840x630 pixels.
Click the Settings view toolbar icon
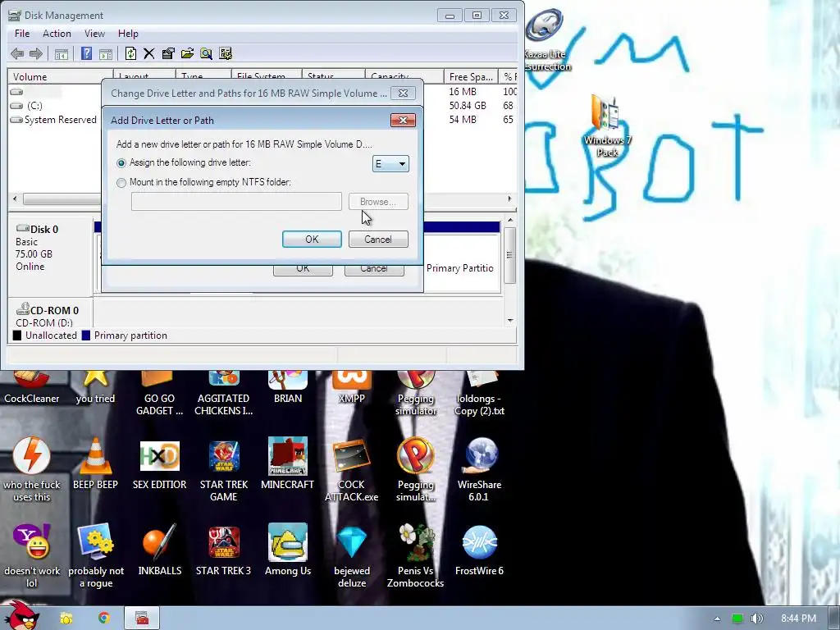coord(226,53)
